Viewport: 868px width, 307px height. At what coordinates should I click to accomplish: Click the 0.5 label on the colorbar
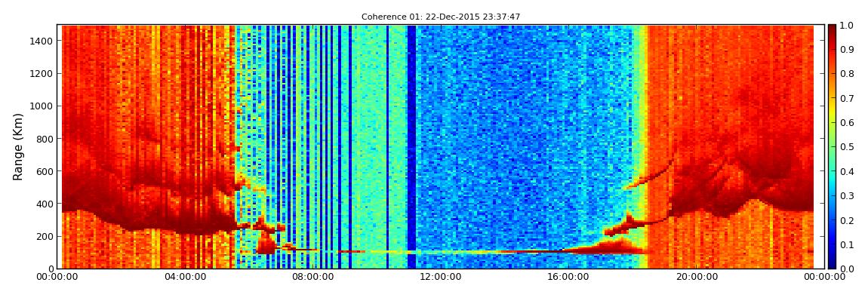point(848,147)
